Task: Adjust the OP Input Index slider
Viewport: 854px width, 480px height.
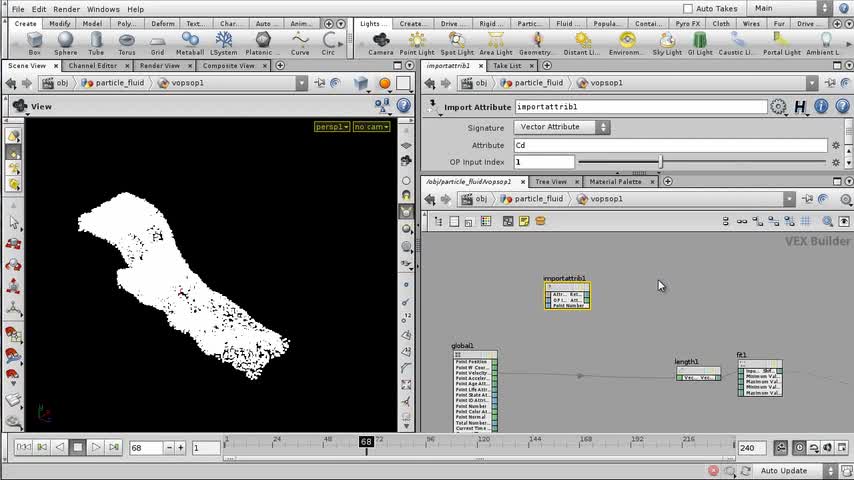Action: click(x=660, y=162)
